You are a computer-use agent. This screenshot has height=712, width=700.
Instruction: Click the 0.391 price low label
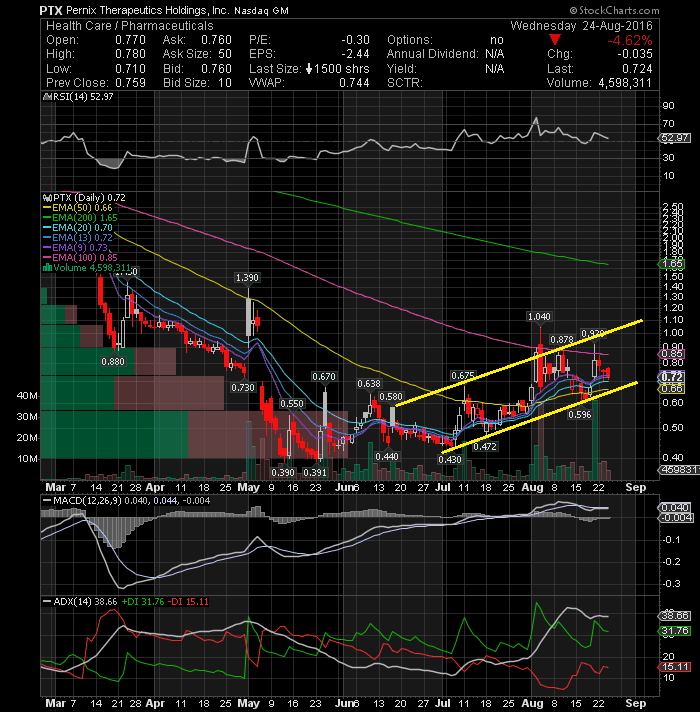click(x=315, y=473)
